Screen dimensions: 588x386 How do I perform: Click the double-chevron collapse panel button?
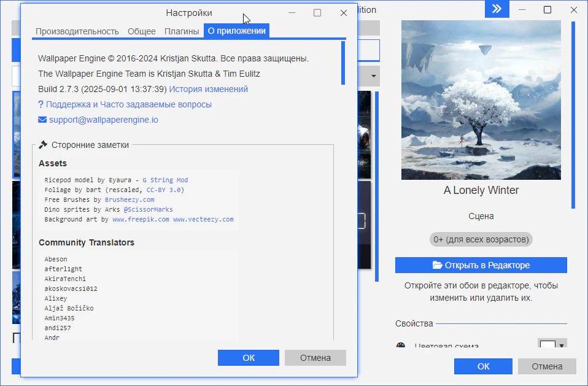497,9
